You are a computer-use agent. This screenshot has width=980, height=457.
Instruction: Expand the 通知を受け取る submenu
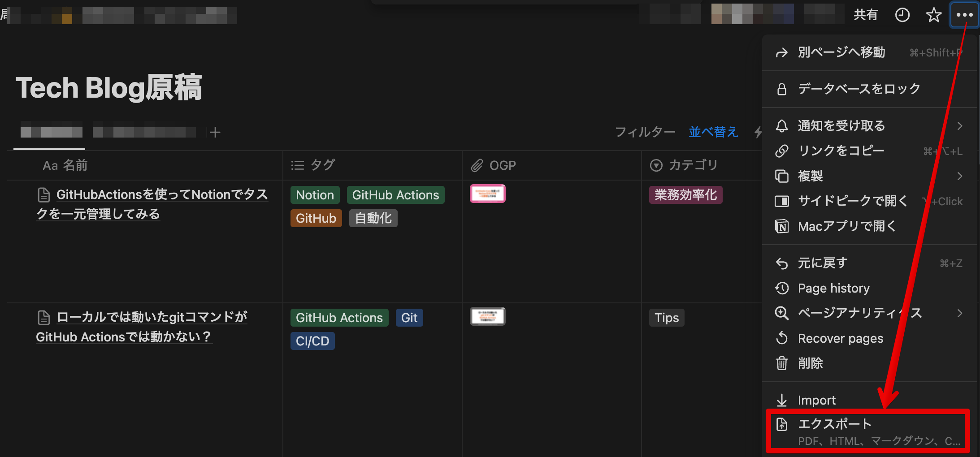point(959,126)
